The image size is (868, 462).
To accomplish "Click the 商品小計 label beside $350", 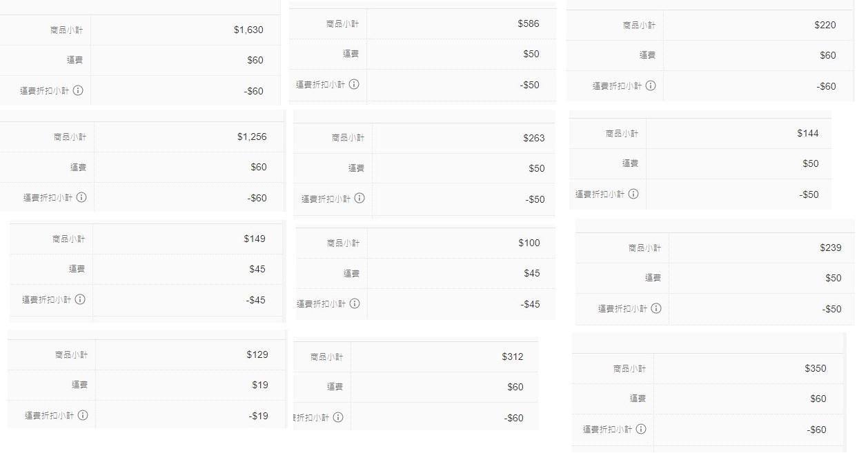I will tap(629, 368).
